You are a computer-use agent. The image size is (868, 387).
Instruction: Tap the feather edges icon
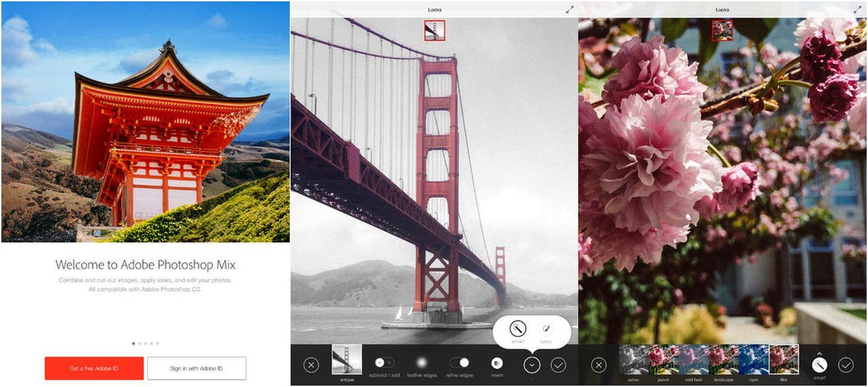coord(422,363)
